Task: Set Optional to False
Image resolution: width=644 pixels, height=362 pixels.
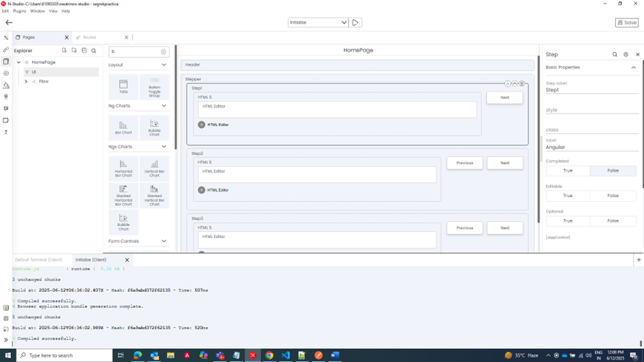Action: coord(612,221)
